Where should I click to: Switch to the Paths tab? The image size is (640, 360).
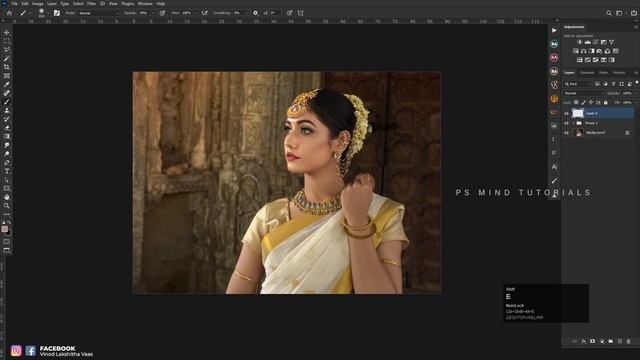[x=603, y=73]
